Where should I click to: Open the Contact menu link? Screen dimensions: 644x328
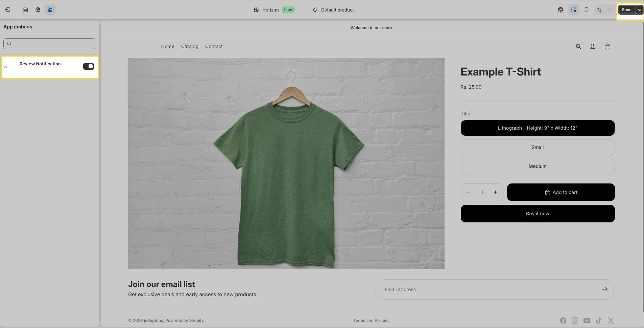click(x=214, y=46)
